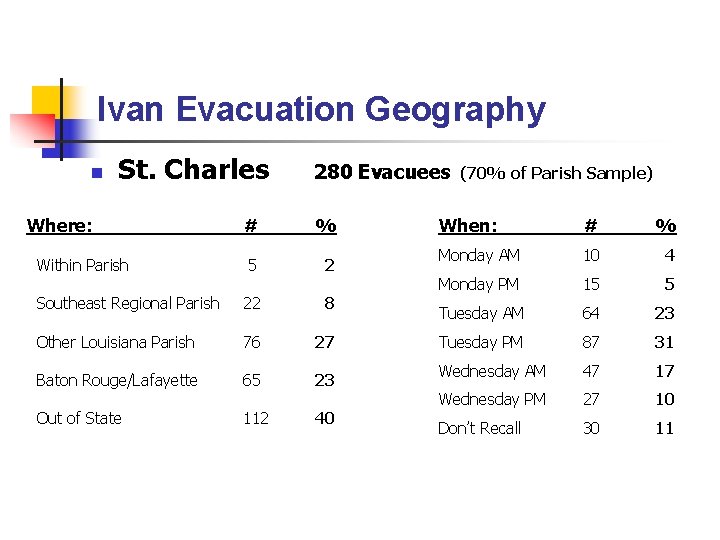Click the Monday AM row label

tap(479, 255)
